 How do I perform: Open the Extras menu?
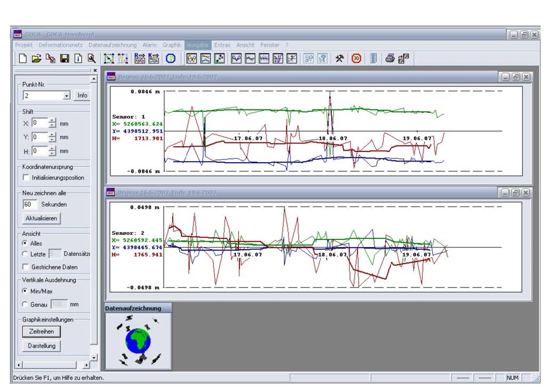[x=222, y=45]
